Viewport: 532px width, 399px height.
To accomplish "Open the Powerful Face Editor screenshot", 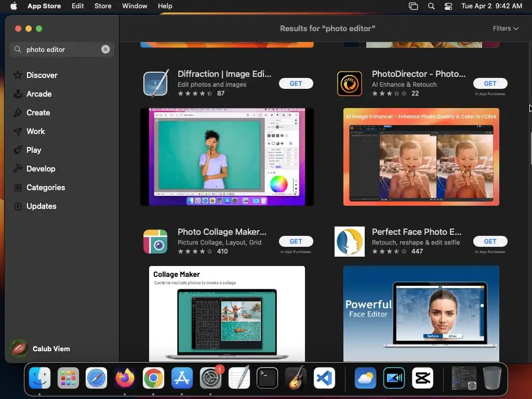I will click(421, 314).
